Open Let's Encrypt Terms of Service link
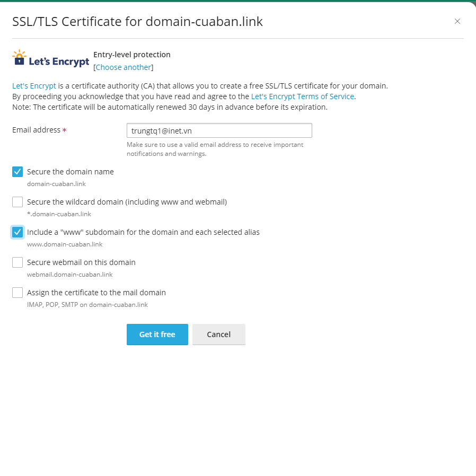The width and height of the screenshot is (476, 476). 302,96
